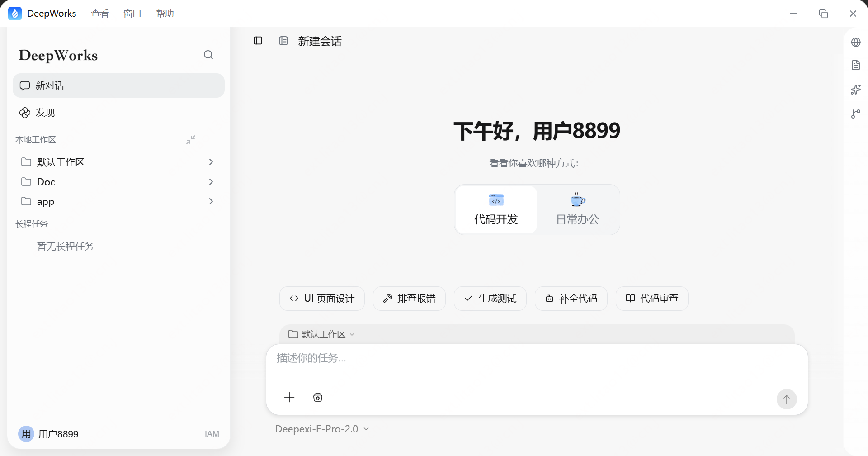Open the Deepexi-E-Pro-2.0 model dropdown
The image size is (868, 456).
click(322, 429)
